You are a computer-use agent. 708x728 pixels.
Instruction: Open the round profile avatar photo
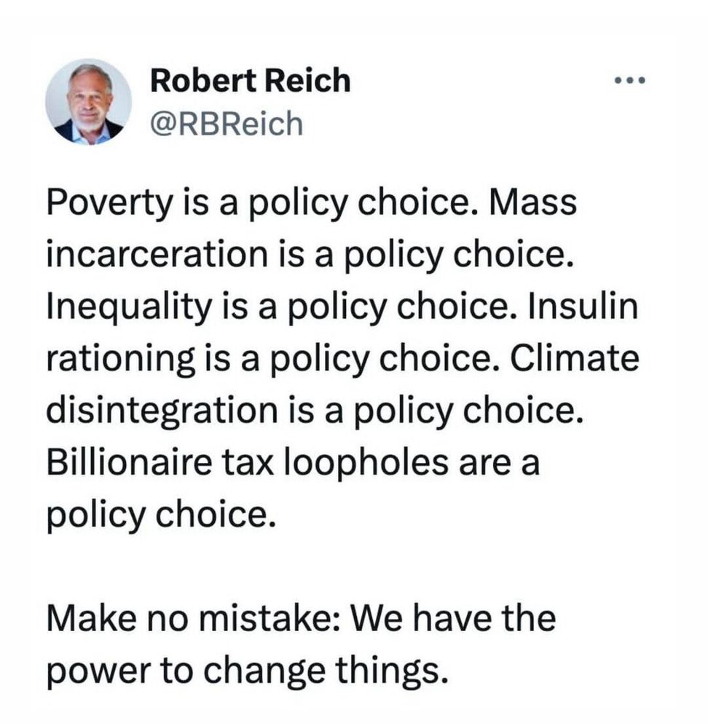pos(88,102)
